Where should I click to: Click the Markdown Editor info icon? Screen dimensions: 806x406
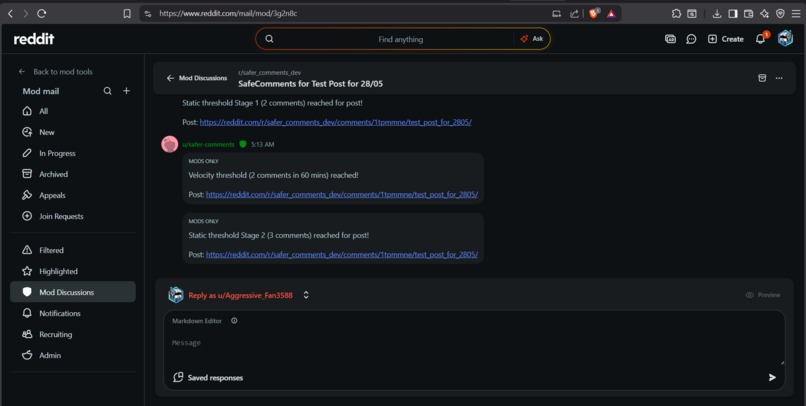[x=234, y=321]
